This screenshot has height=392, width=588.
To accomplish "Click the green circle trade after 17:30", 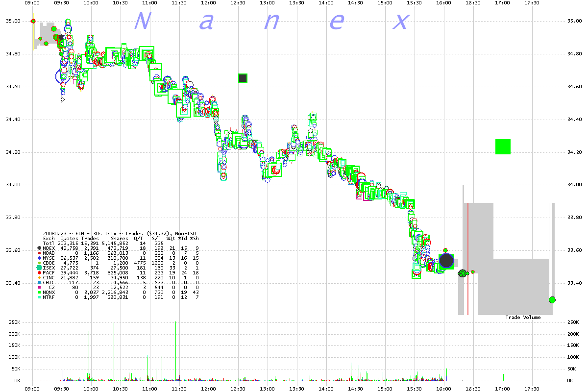I will (x=552, y=299).
